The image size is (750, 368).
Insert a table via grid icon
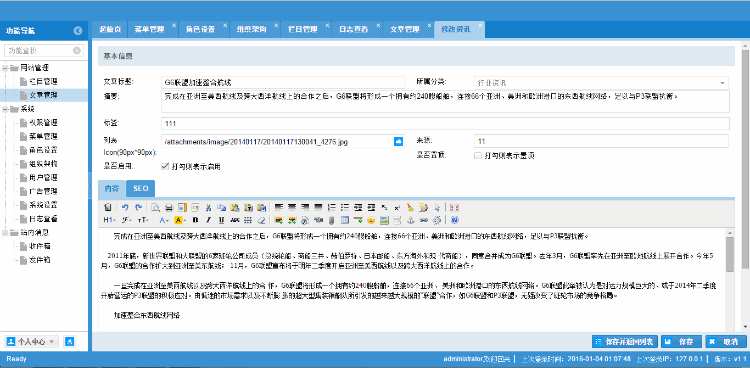click(345, 220)
